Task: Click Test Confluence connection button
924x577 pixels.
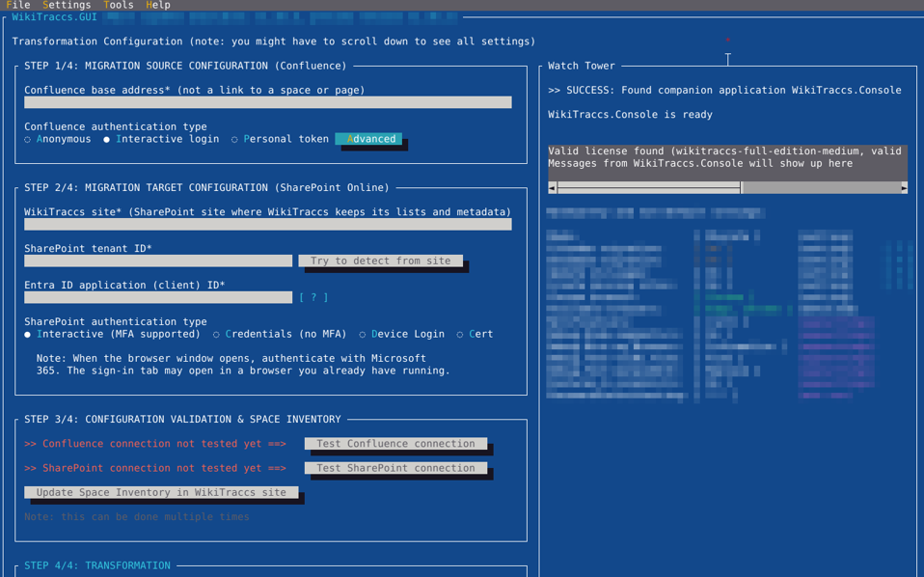Action: (396, 444)
